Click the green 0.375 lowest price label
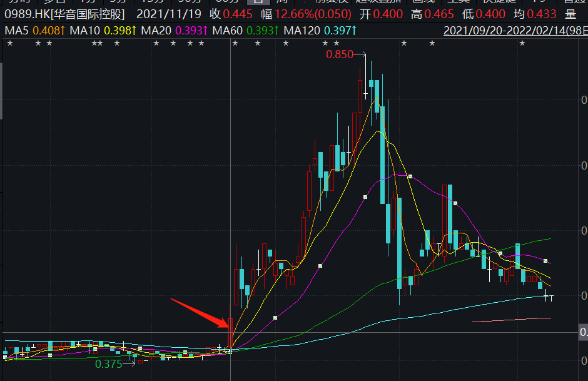Screen dimensions: 588x381 tap(109, 363)
